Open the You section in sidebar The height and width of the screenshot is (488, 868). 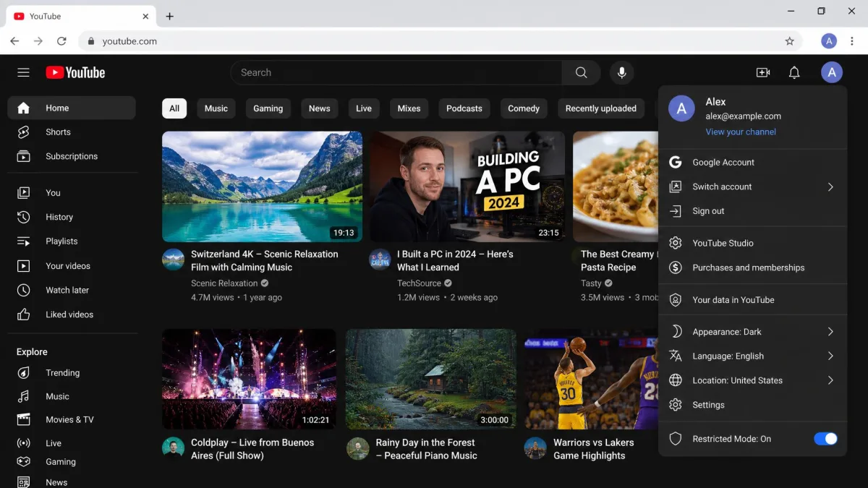click(72, 193)
